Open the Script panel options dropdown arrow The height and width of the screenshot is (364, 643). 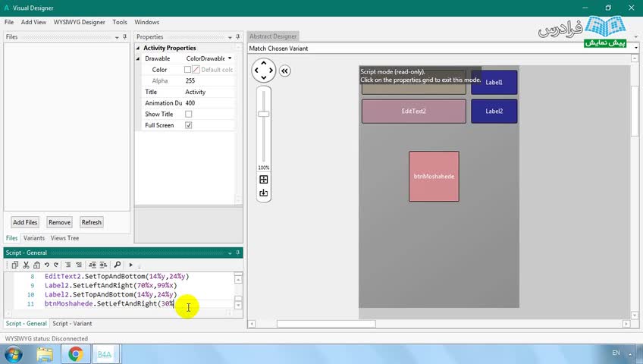(x=230, y=253)
